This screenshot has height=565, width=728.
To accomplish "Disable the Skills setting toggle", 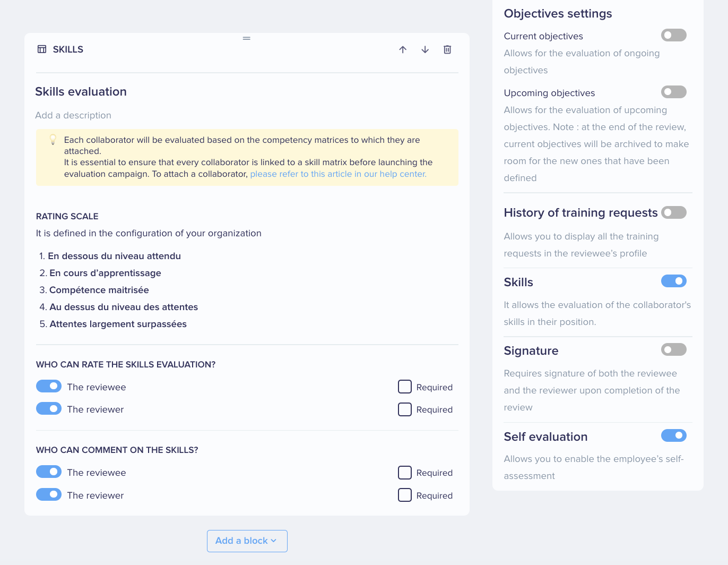I will pyautogui.click(x=674, y=281).
